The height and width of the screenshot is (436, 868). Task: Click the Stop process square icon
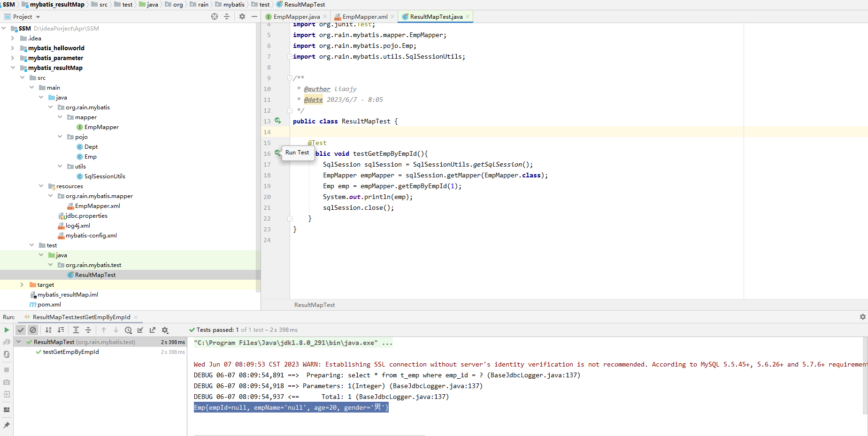(x=7, y=370)
